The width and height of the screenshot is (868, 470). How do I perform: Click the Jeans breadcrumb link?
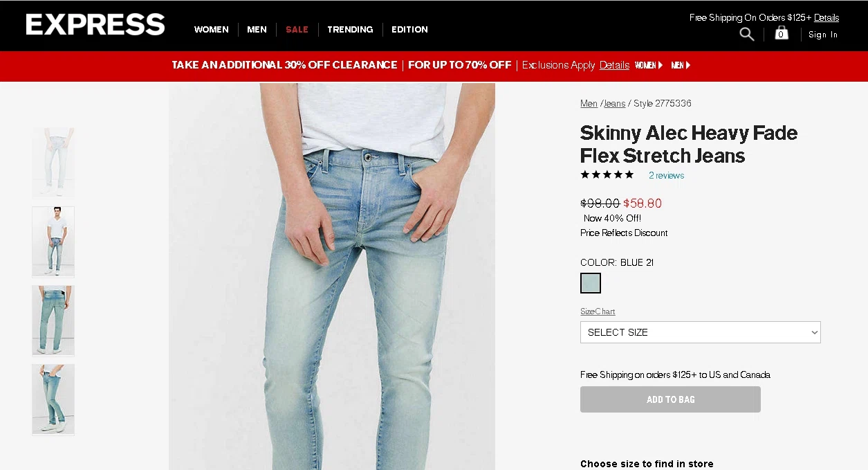tap(614, 104)
